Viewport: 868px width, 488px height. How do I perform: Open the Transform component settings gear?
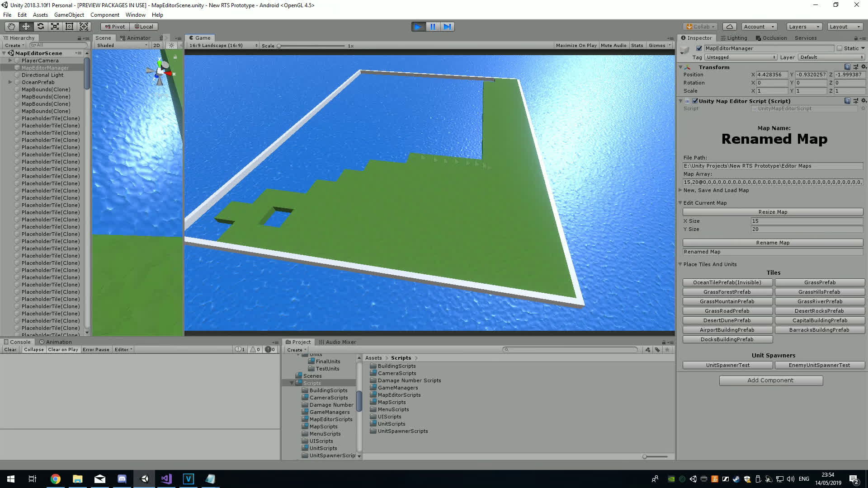point(863,67)
